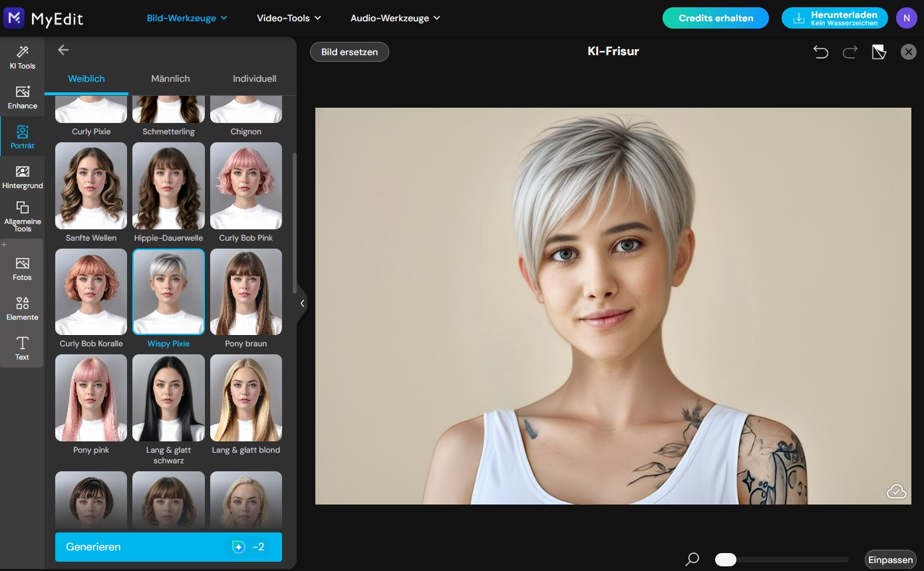Viewport: 924px width, 571px height.
Task: Open the KI Tools panel
Action: pyautogui.click(x=22, y=58)
